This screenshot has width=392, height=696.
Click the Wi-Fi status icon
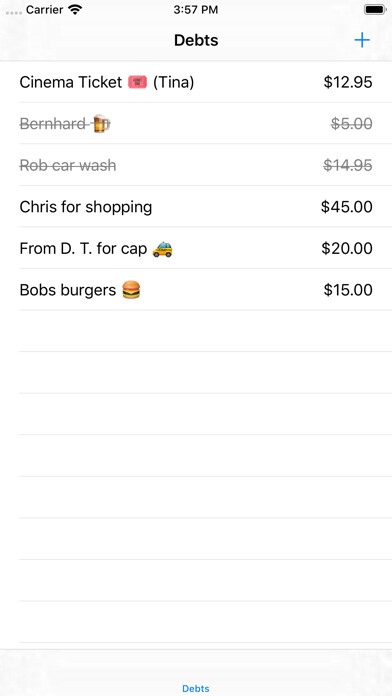pos(75,10)
